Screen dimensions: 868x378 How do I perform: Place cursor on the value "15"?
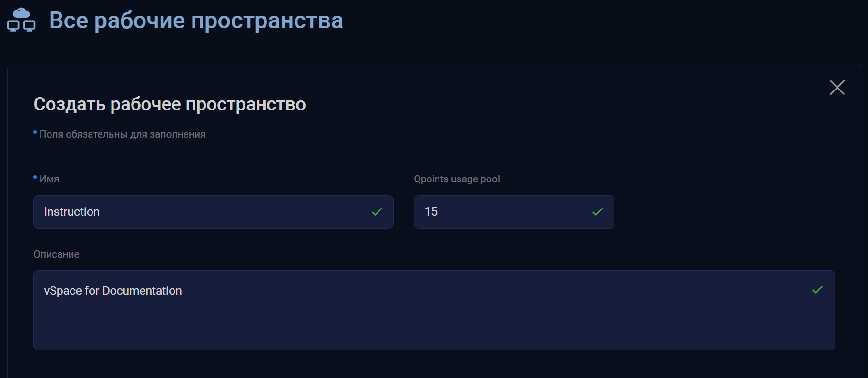[x=431, y=212]
